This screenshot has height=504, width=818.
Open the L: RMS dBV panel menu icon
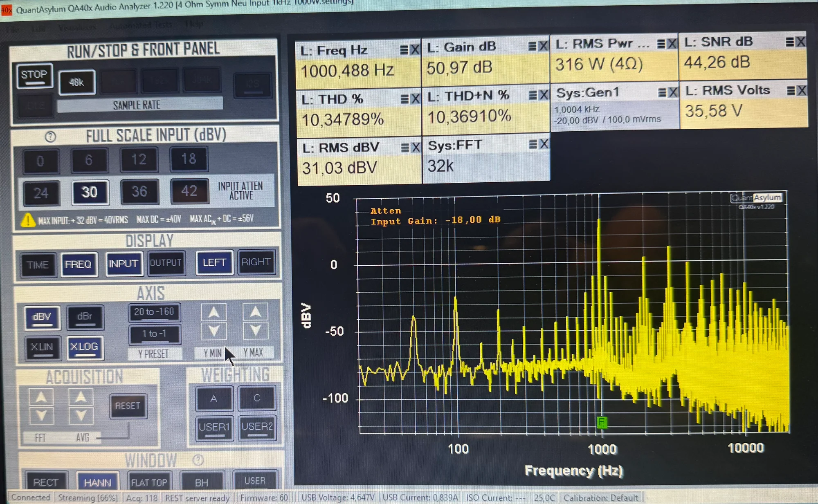pos(405,148)
